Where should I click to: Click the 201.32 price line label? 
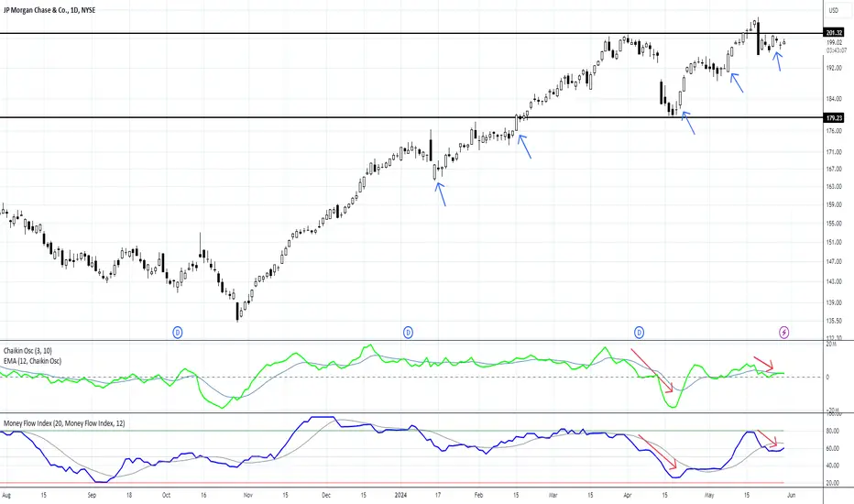click(834, 33)
